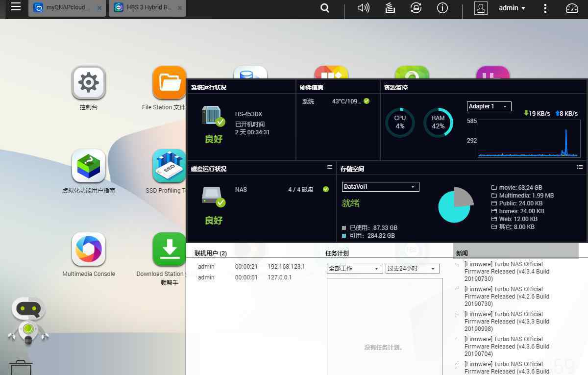Screen dimensions: 588x375
Task: Click the NAS server status icon
Action: point(213,117)
